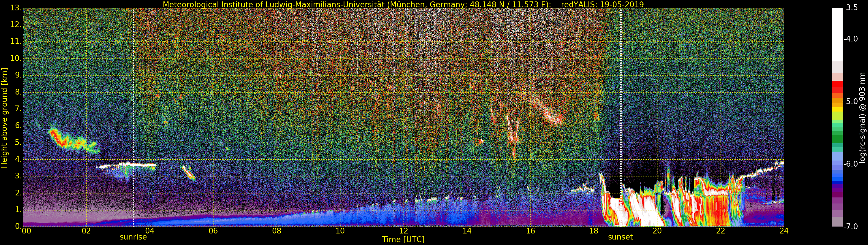Pick the gray band at the colorbar bottom
The image size is (868, 245).
tap(837, 221)
